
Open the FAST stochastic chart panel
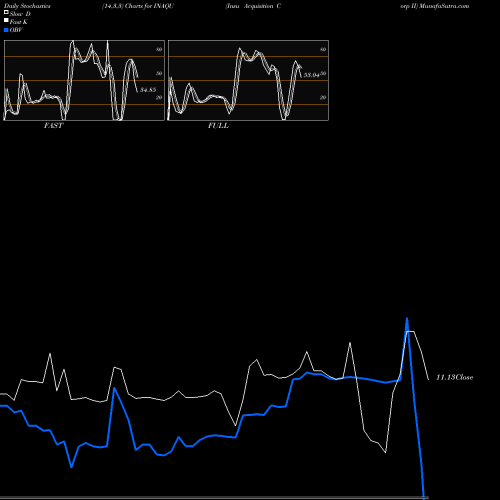84,80
